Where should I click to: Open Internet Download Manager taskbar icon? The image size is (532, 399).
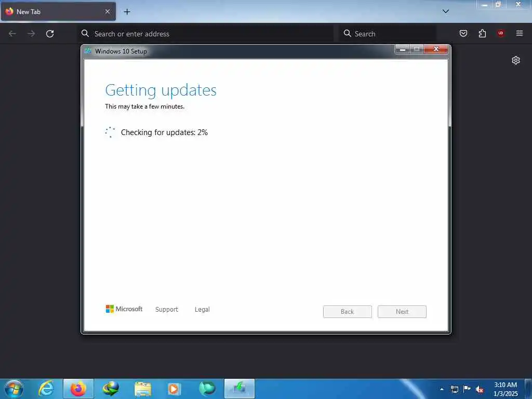tap(111, 389)
